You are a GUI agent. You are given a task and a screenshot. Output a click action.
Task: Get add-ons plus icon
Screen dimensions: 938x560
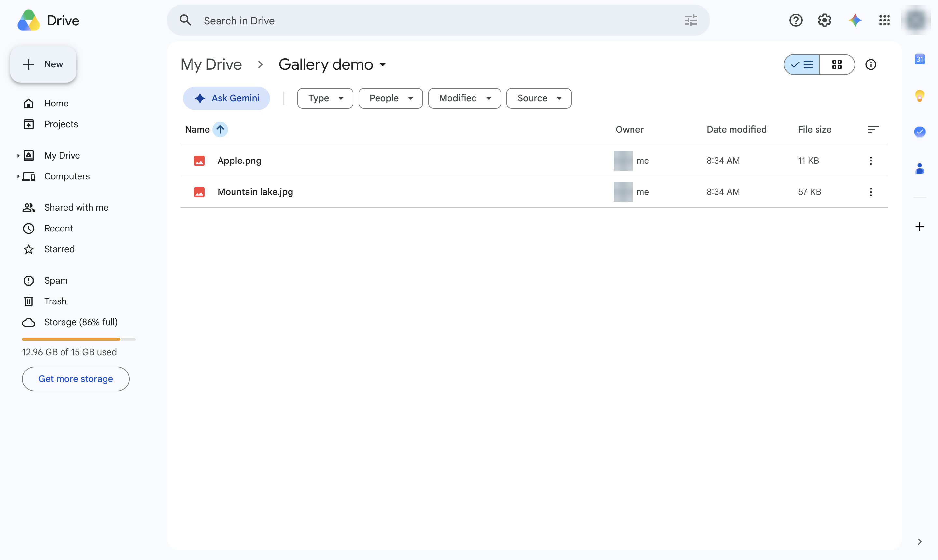point(919,226)
